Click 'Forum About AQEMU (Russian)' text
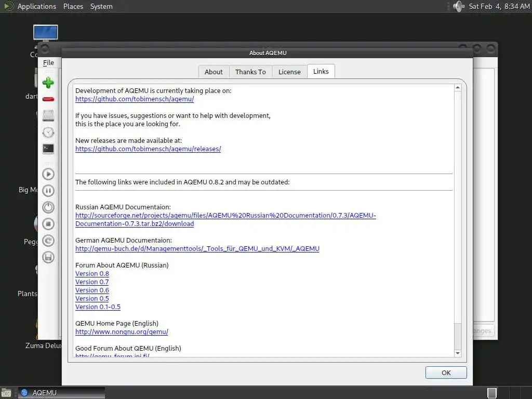This screenshot has width=532, height=399. tap(122, 265)
